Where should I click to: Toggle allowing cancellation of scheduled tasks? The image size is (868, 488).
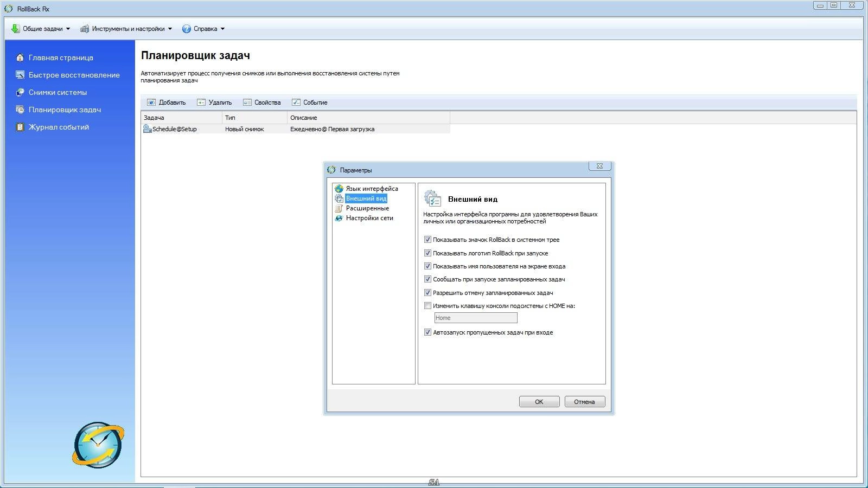427,293
